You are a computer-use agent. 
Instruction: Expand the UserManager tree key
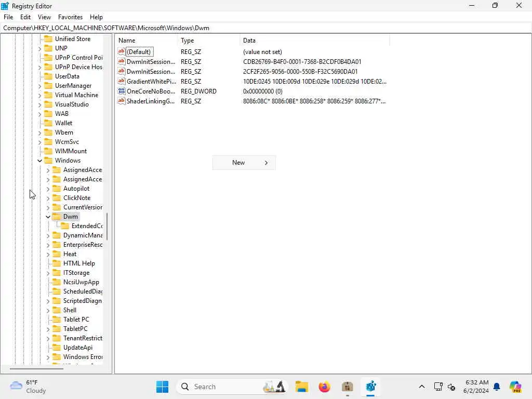point(39,86)
